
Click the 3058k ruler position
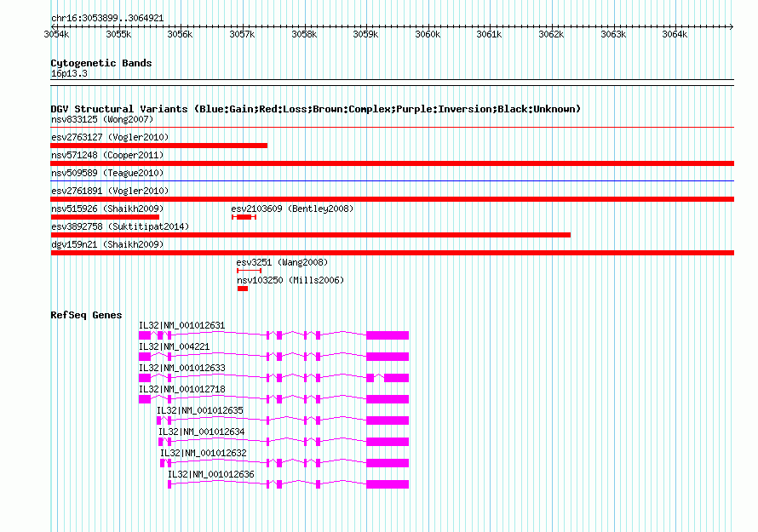pyautogui.click(x=304, y=34)
